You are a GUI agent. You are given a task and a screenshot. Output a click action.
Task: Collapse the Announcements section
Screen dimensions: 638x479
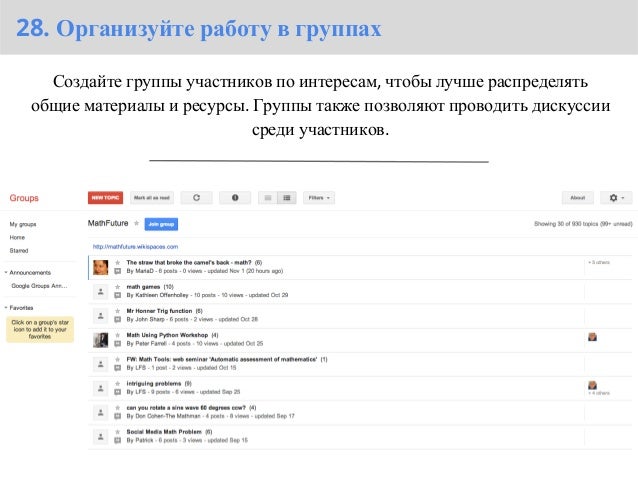click(x=6, y=272)
